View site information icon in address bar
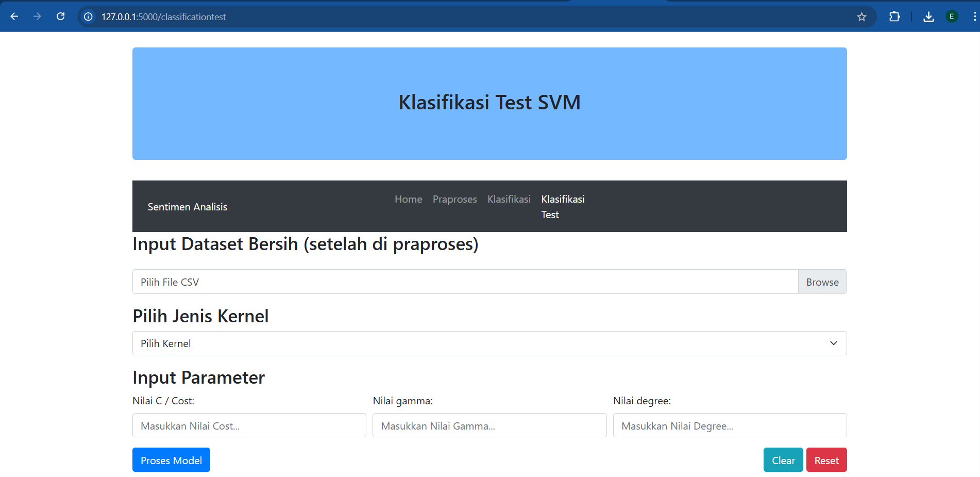 pyautogui.click(x=89, y=17)
